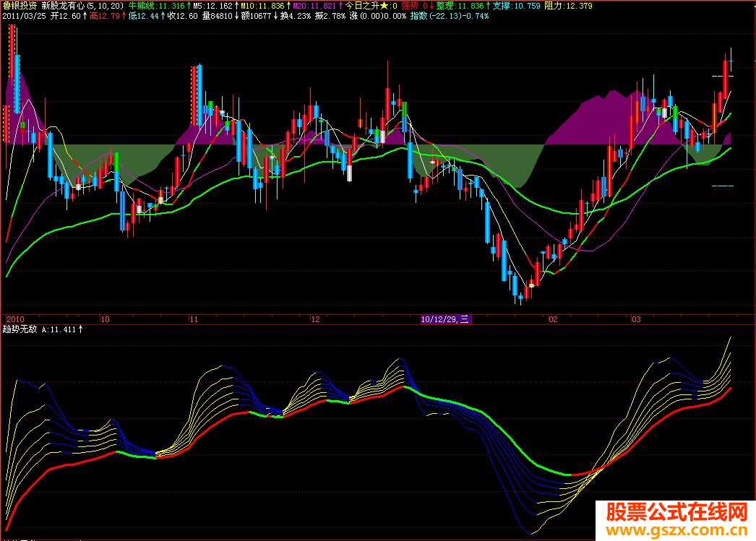Click the low price 低12.44
The width and height of the screenshot is (756, 541).
(x=144, y=16)
